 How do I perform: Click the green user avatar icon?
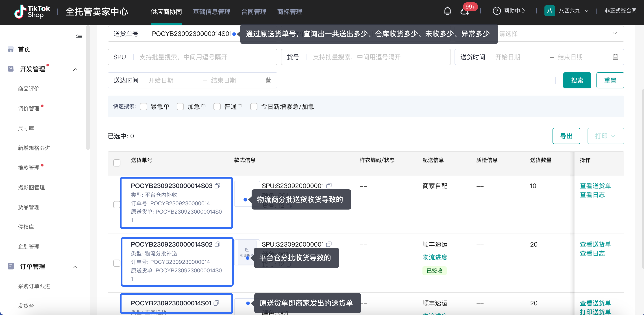click(550, 11)
